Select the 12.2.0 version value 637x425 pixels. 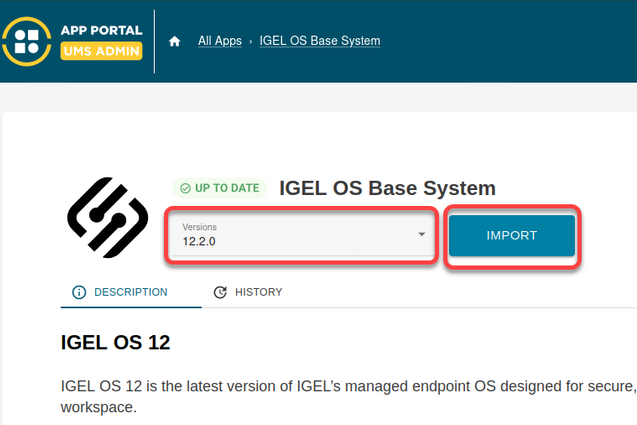(x=201, y=242)
